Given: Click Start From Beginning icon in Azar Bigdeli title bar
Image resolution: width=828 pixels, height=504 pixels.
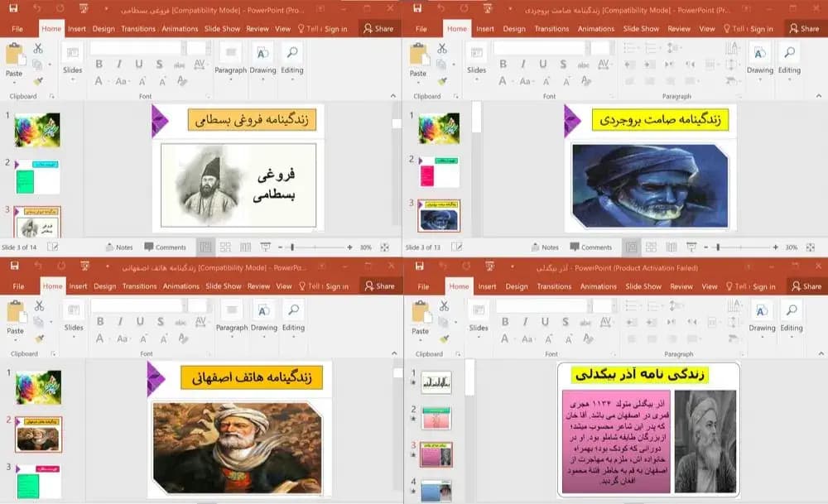Looking at the screenshot, I should (490, 266).
